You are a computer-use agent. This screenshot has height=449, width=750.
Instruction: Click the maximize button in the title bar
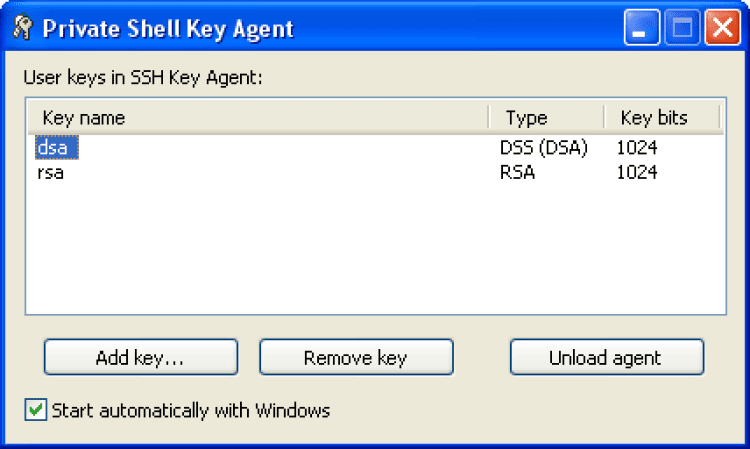(682, 28)
